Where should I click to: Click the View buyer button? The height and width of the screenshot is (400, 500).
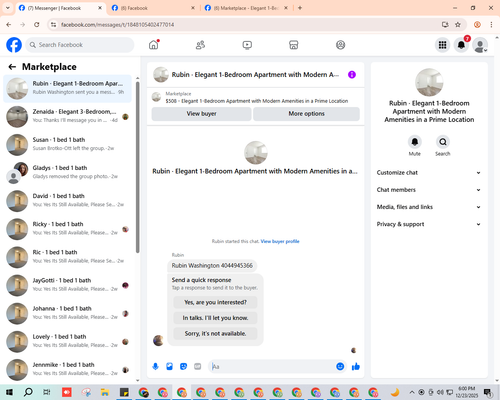click(201, 114)
